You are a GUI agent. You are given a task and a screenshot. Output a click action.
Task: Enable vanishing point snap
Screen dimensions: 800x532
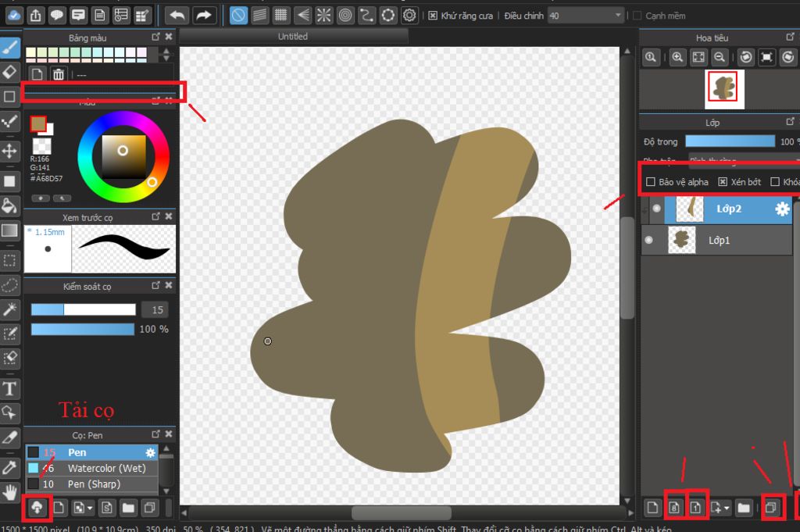click(x=302, y=16)
